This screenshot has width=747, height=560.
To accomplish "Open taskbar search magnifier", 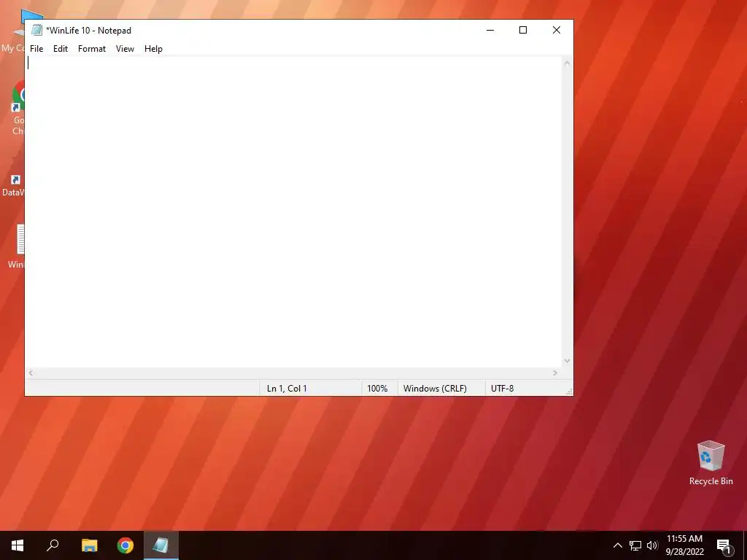I will click(x=53, y=545).
